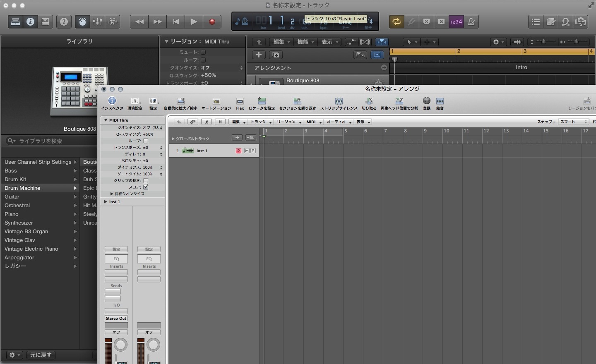Expand 詳細クオンタイズ settings
The height and width of the screenshot is (364, 596).
click(x=112, y=194)
